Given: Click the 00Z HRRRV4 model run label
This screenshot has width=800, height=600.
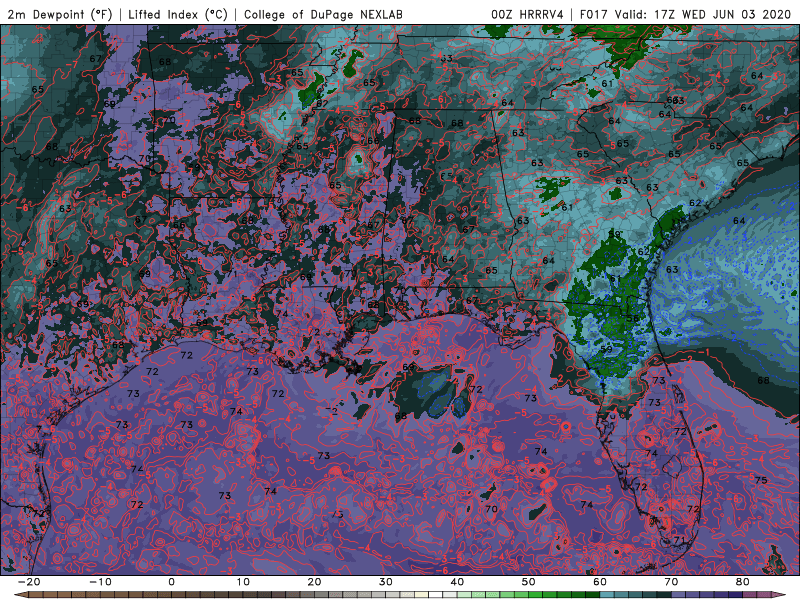Looking at the screenshot, I should coord(527,14).
